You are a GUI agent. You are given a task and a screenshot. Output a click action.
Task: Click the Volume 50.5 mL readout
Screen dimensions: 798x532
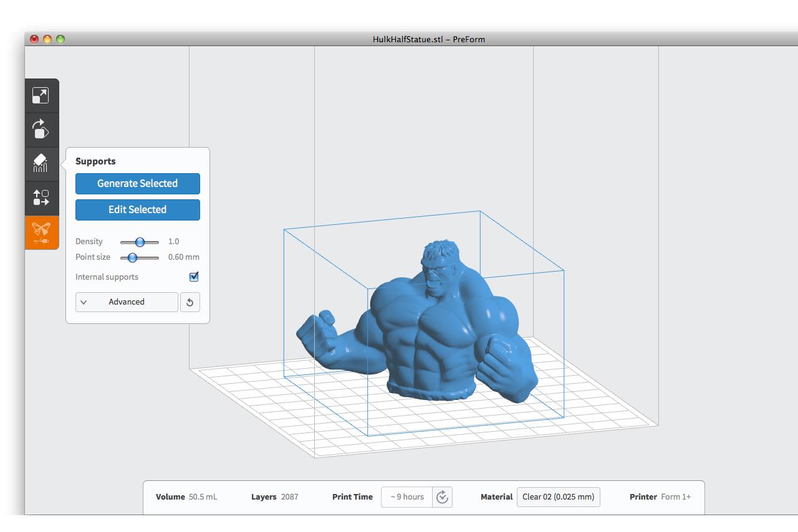(186, 497)
